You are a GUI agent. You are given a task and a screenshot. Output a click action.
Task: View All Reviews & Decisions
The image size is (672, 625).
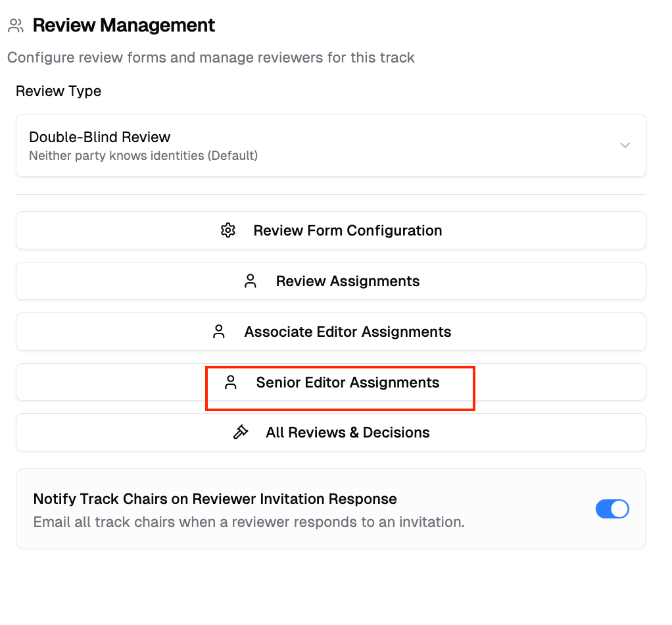coord(347,432)
